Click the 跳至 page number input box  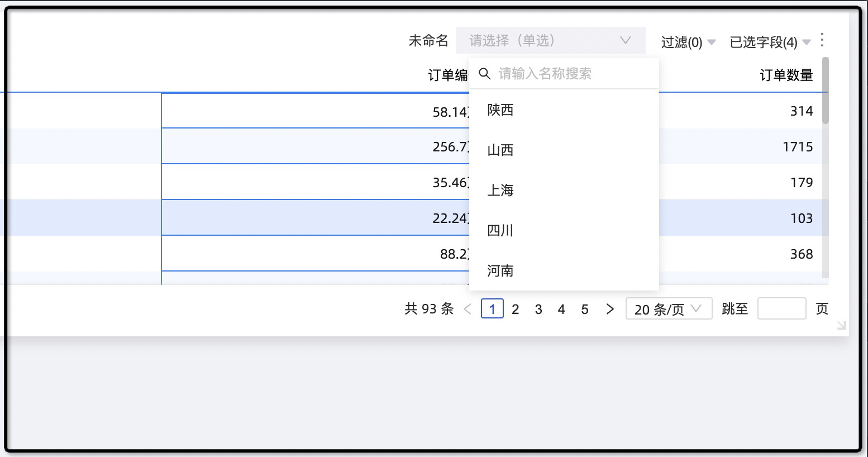(x=781, y=309)
